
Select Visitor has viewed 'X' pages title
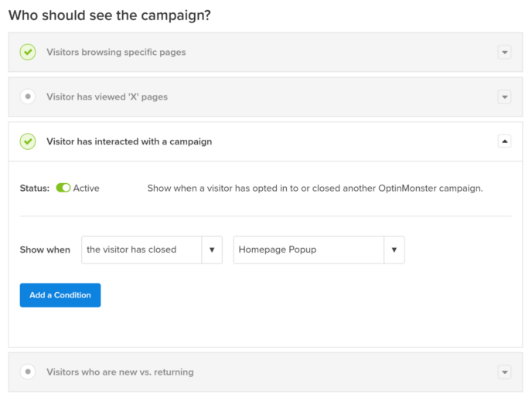pos(107,97)
